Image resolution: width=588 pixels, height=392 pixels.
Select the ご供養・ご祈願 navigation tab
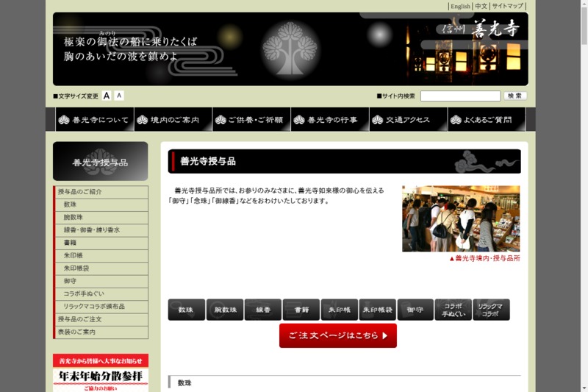[x=251, y=120]
